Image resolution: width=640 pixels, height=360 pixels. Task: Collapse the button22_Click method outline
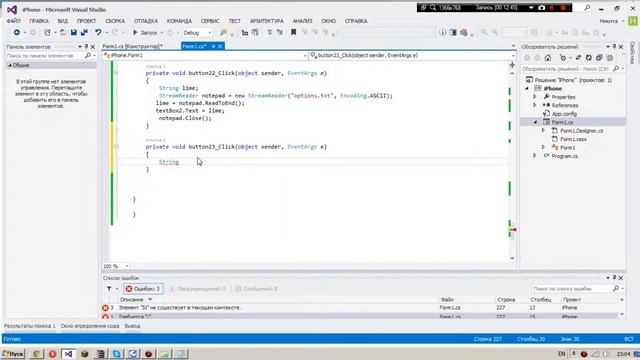click(x=116, y=73)
